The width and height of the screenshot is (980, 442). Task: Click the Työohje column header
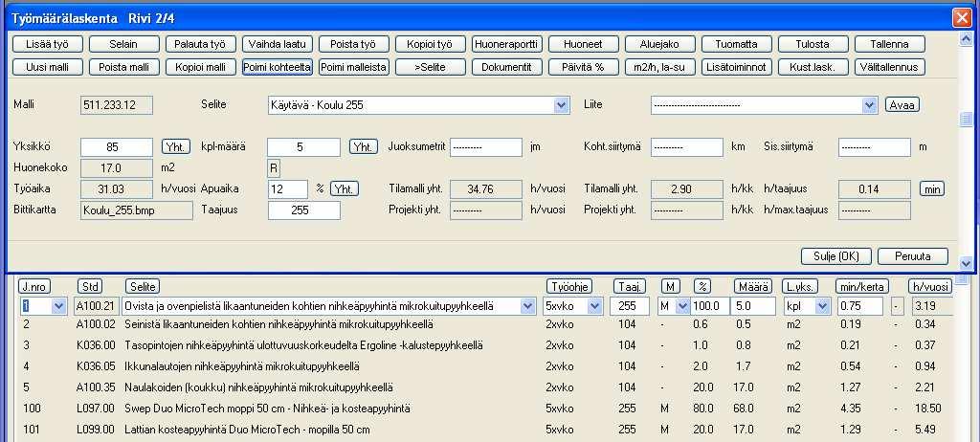[569, 286]
